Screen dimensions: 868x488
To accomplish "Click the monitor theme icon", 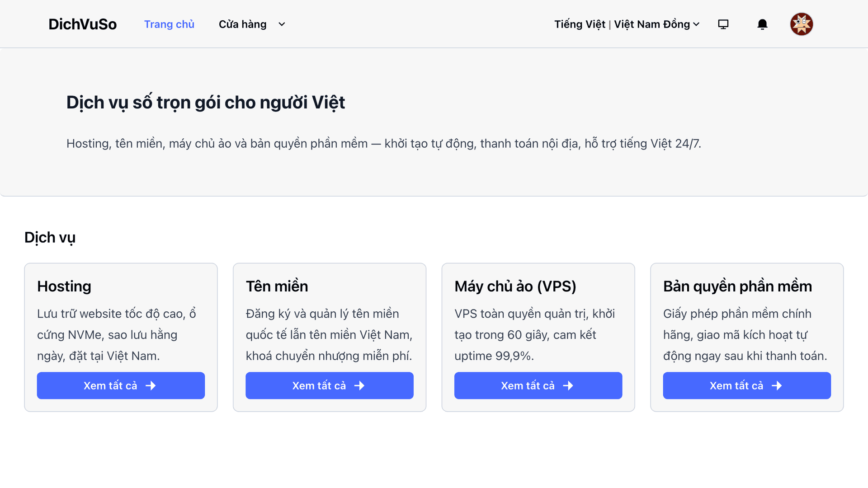I will point(723,24).
